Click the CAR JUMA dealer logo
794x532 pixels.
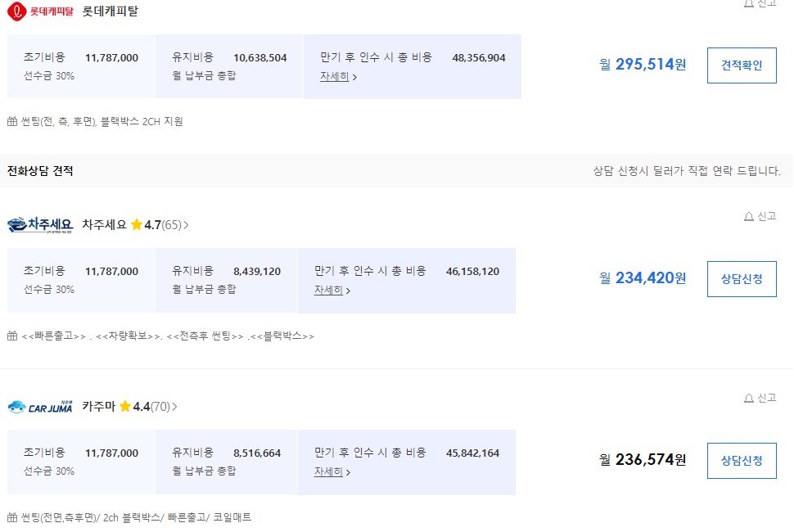point(40,406)
